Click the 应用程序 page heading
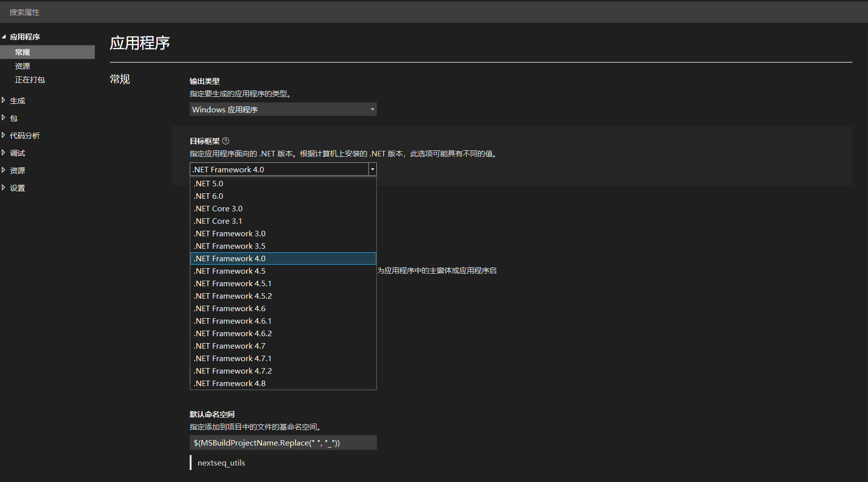This screenshot has width=868, height=482. click(x=140, y=43)
